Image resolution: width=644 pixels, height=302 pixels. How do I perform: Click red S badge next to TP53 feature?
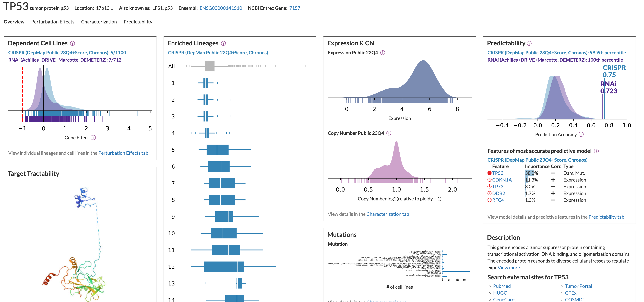[x=489, y=173]
